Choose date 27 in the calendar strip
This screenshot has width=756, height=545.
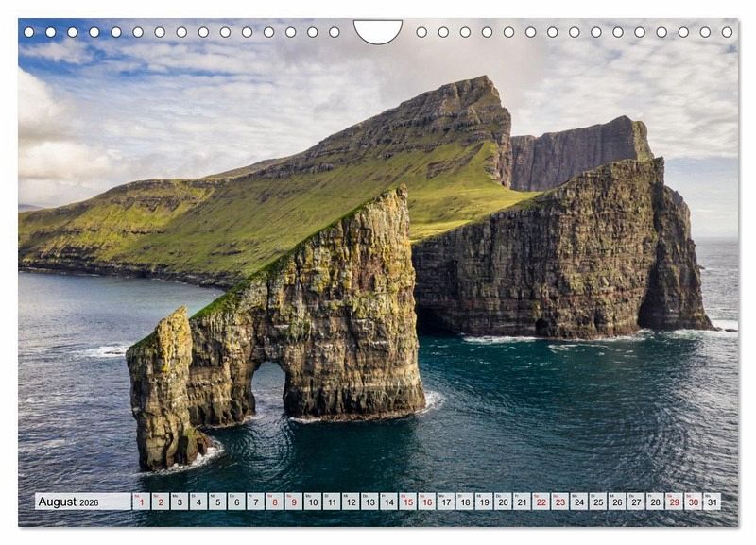pos(636,502)
